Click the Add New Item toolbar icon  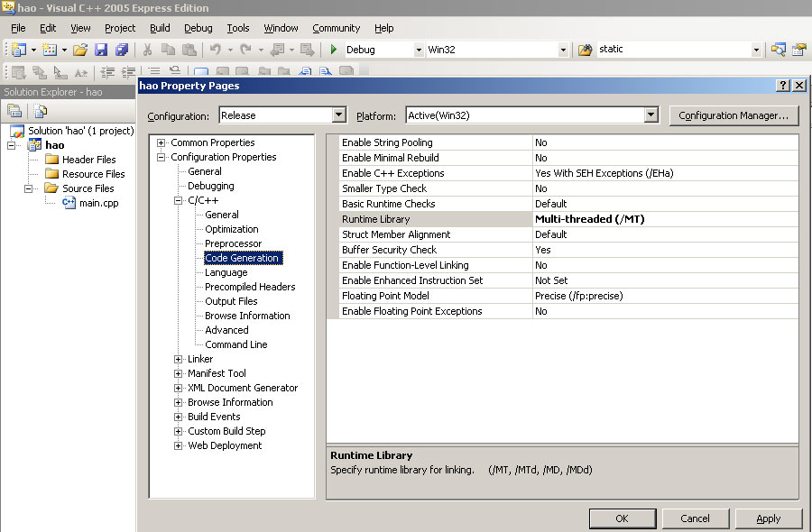tap(50, 50)
